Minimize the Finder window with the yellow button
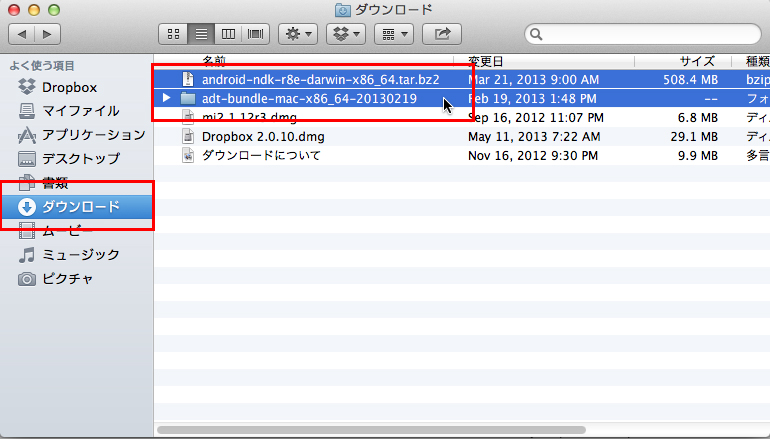 pos(34,9)
